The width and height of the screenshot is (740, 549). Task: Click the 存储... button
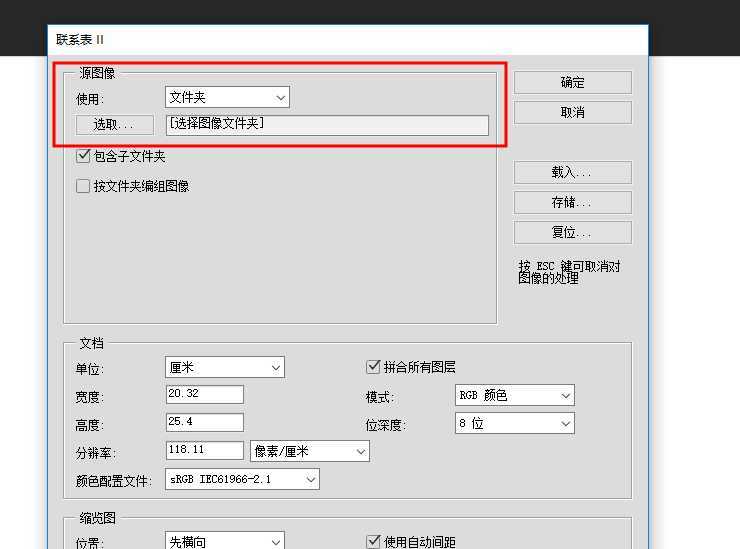(572, 203)
